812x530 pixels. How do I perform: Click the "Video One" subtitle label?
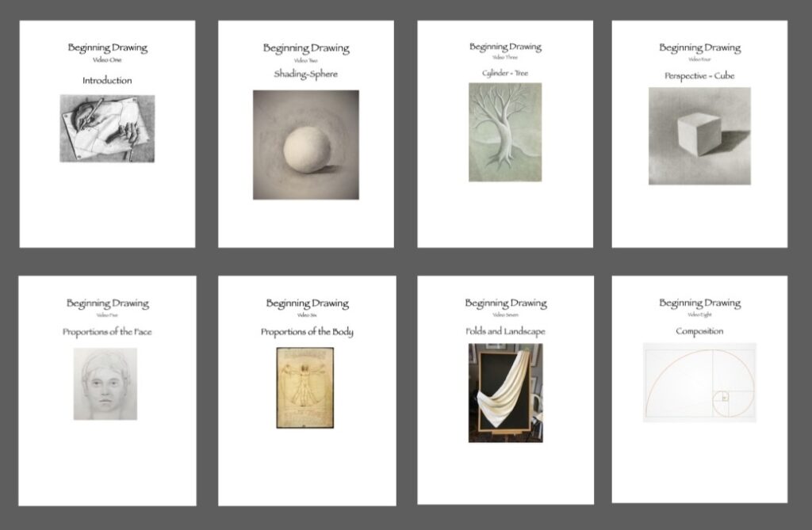point(107,59)
